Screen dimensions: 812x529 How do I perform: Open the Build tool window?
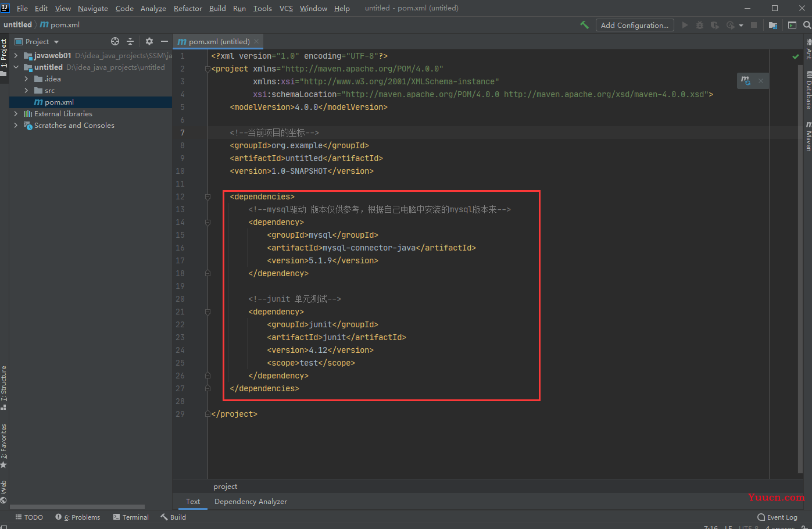[x=173, y=517]
